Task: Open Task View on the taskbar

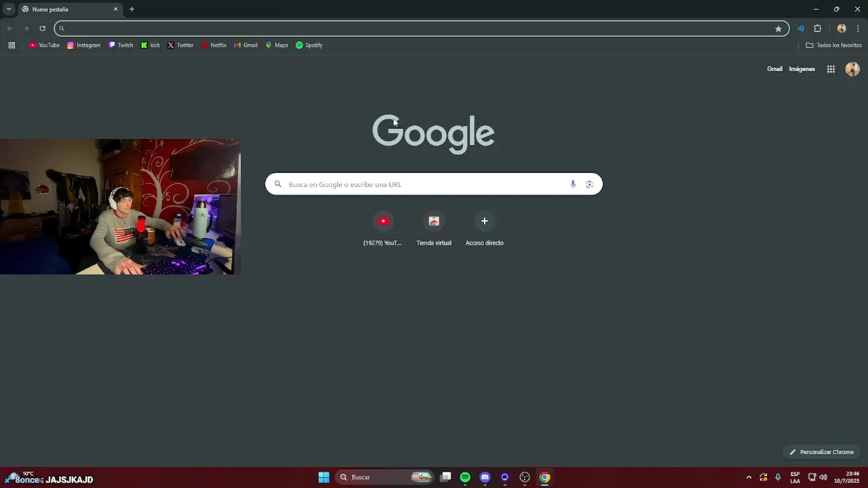Action: pos(446,477)
